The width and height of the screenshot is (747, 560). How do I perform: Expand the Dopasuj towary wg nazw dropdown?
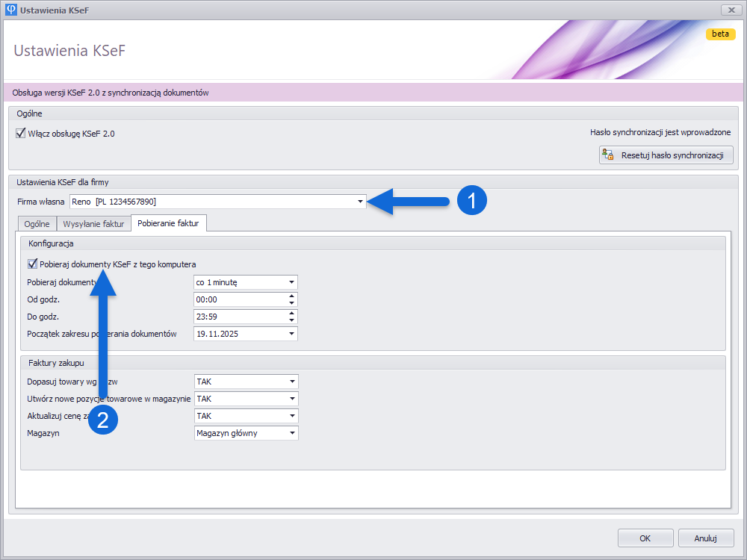pyautogui.click(x=291, y=382)
